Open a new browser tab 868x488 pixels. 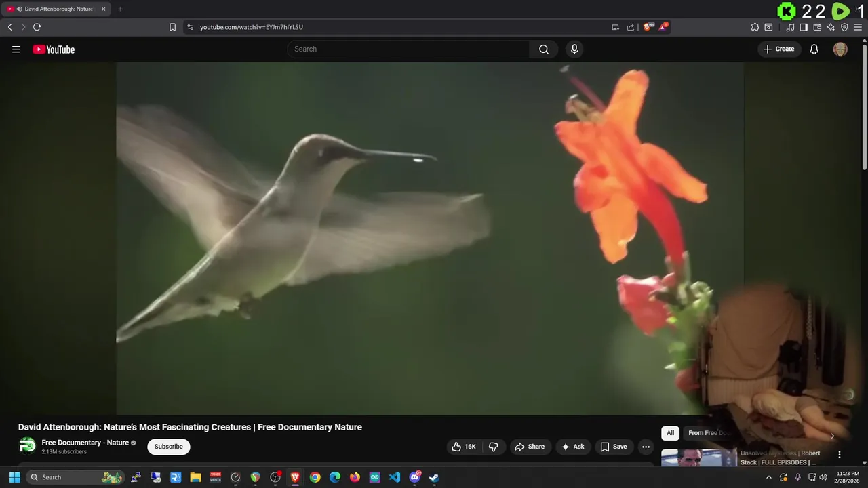(120, 9)
